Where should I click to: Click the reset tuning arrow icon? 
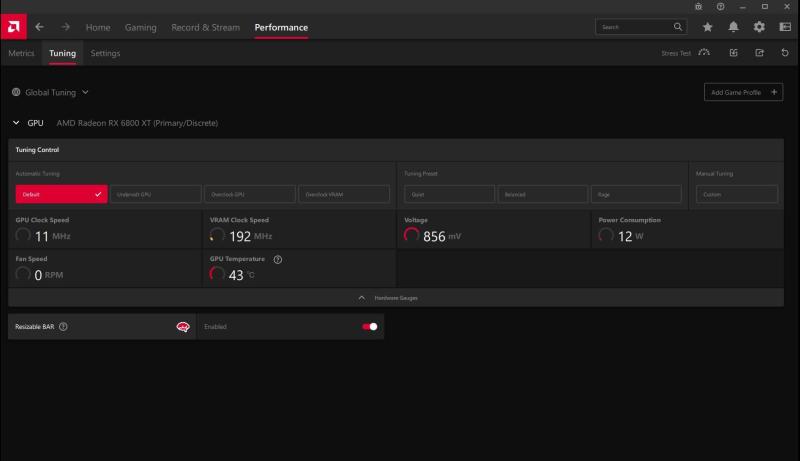coord(783,53)
